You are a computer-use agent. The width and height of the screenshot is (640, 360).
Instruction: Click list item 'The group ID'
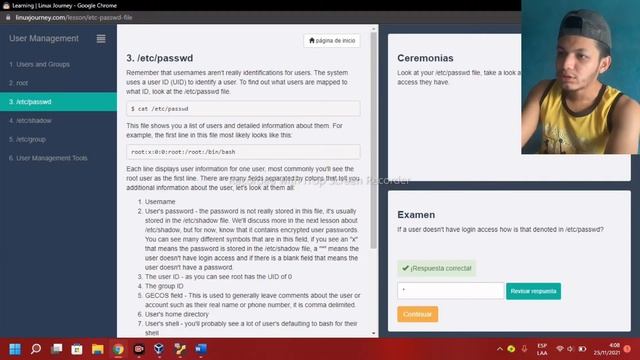point(164,286)
